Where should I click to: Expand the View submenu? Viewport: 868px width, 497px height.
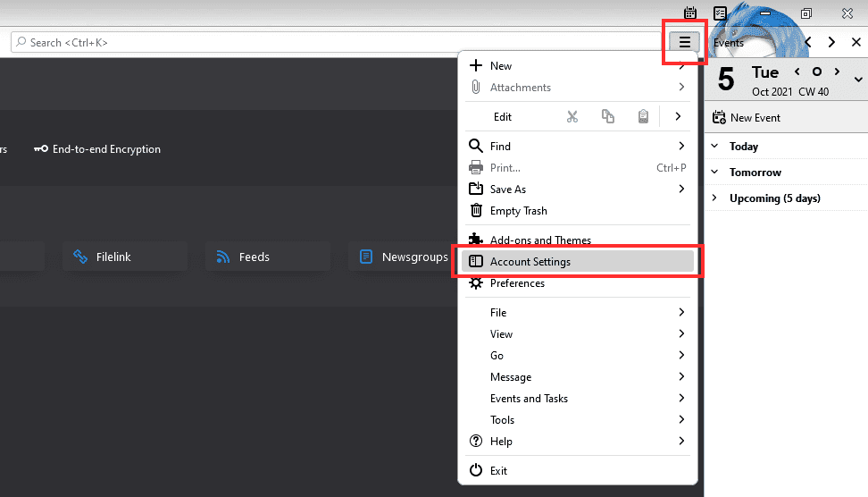click(x=578, y=334)
